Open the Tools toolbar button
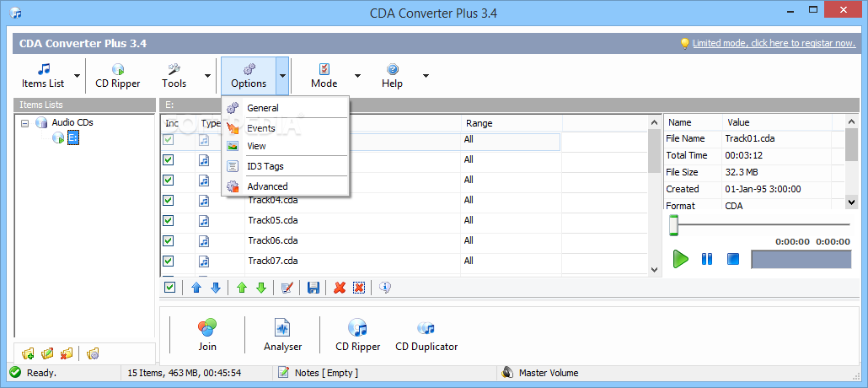 174,76
